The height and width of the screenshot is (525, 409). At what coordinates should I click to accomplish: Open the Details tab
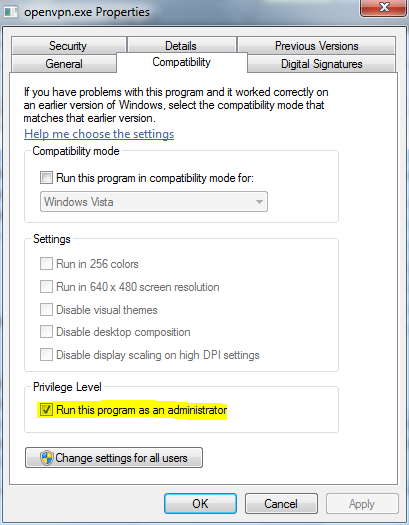[181, 46]
